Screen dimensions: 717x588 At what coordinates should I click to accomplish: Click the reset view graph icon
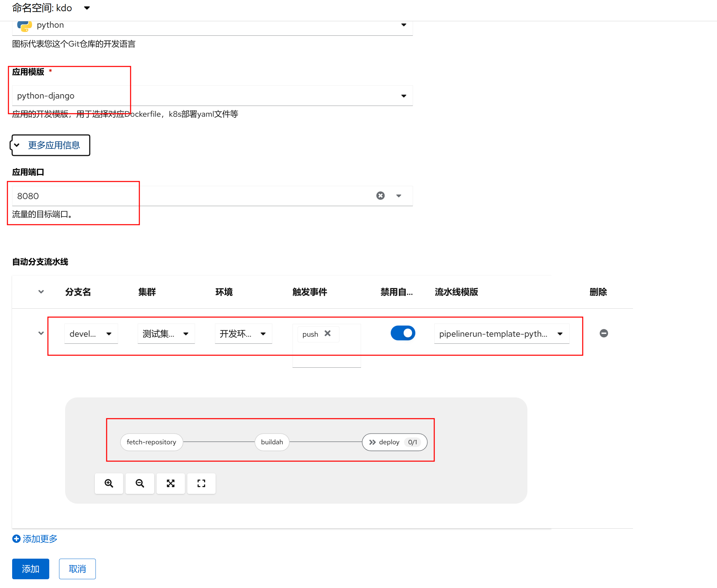(x=201, y=483)
